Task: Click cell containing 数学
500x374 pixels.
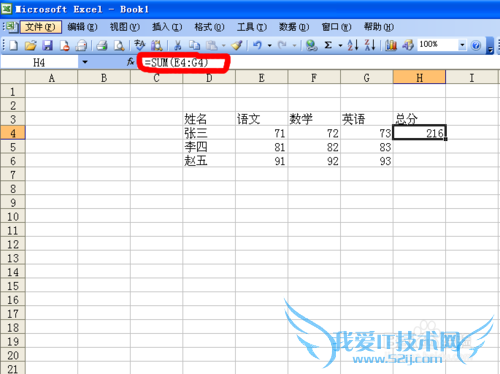Action: [x=314, y=119]
